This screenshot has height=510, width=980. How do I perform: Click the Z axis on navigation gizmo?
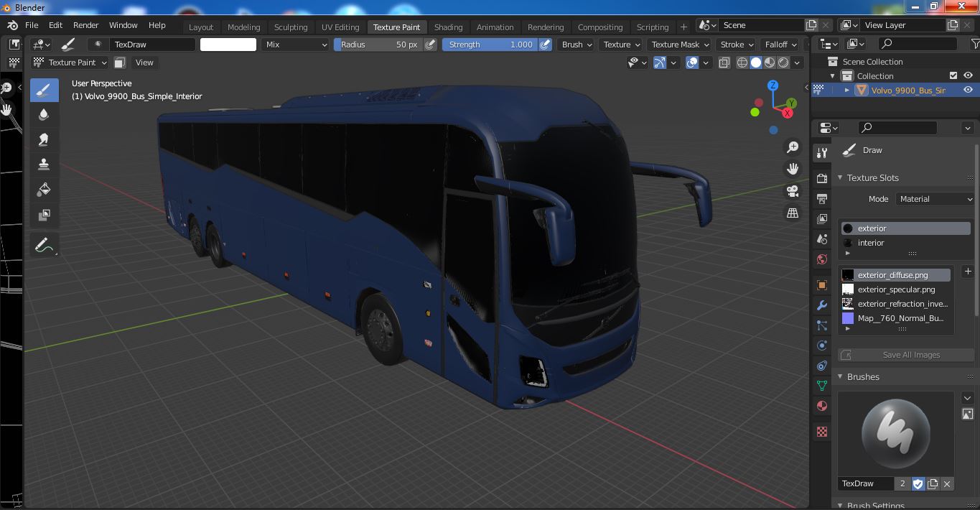click(x=773, y=85)
